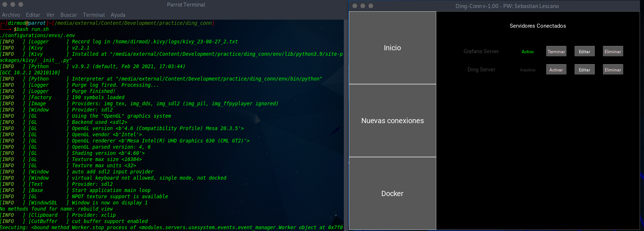Click Editar for Grafana Server

585,51
